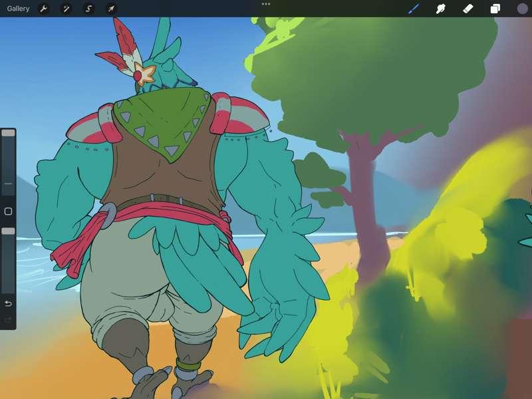The width and height of the screenshot is (532, 399).
Task: Redo the last undone action
Action: pyautogui.click(x=8, y=320)
